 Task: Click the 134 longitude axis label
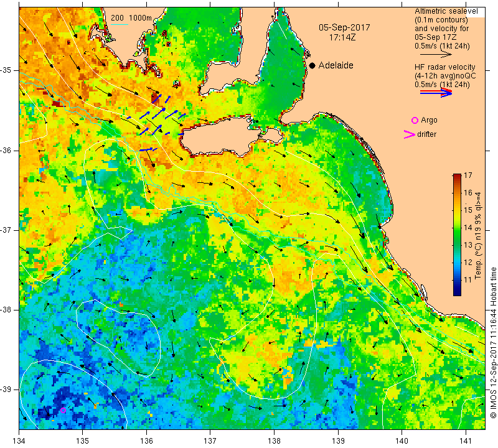[19, 441]
